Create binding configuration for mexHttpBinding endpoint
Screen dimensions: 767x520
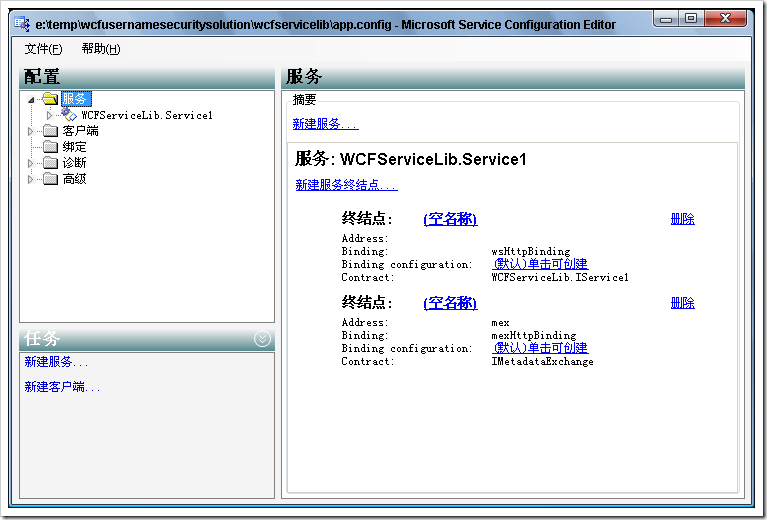tap(540, 348)
